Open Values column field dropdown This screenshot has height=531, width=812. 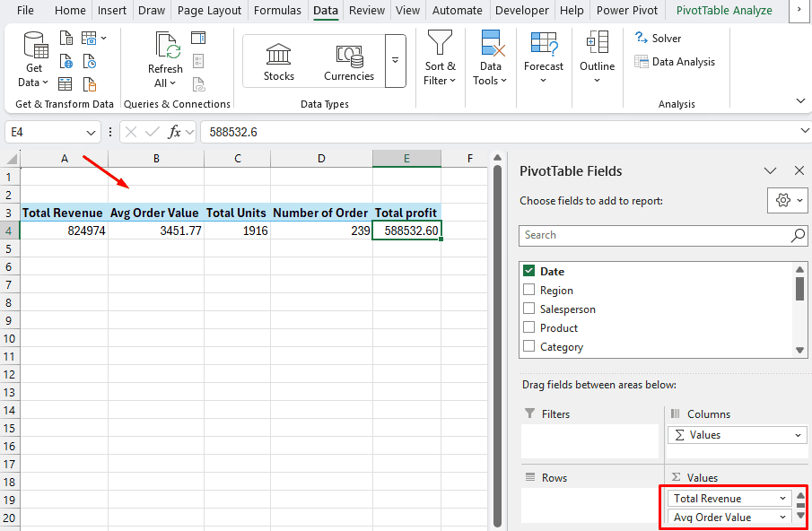798,435
